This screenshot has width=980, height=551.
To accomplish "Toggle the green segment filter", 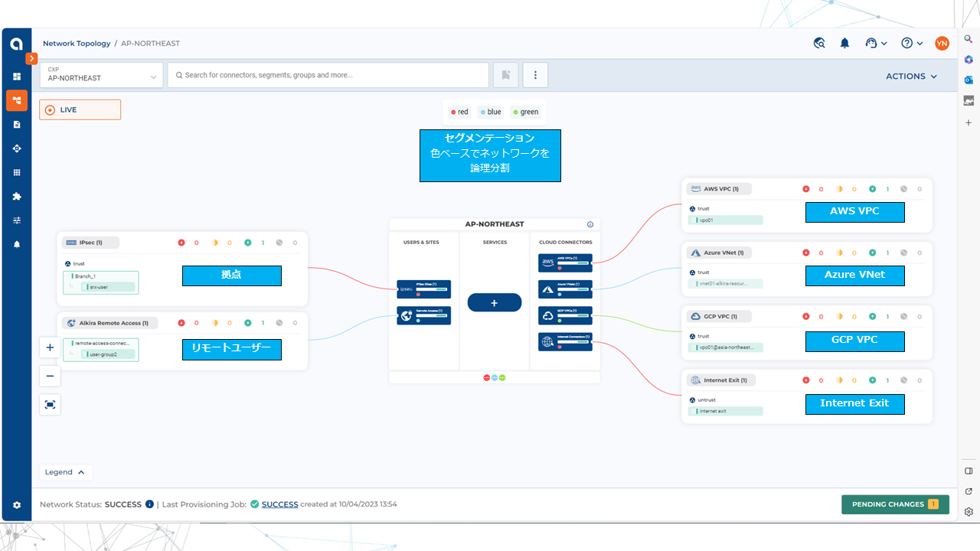I will [525, 112].
